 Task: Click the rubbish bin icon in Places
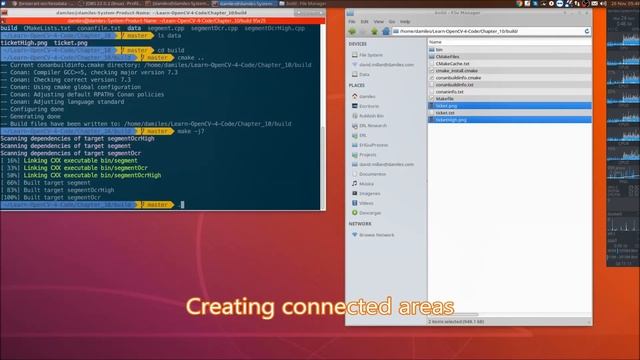pos(354,116)
